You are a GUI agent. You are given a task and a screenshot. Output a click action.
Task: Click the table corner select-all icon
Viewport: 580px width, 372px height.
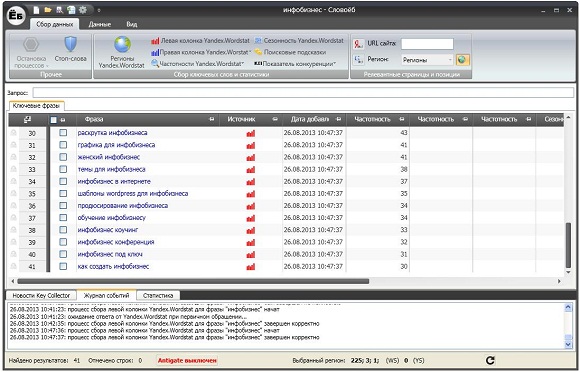pos(27,119)
